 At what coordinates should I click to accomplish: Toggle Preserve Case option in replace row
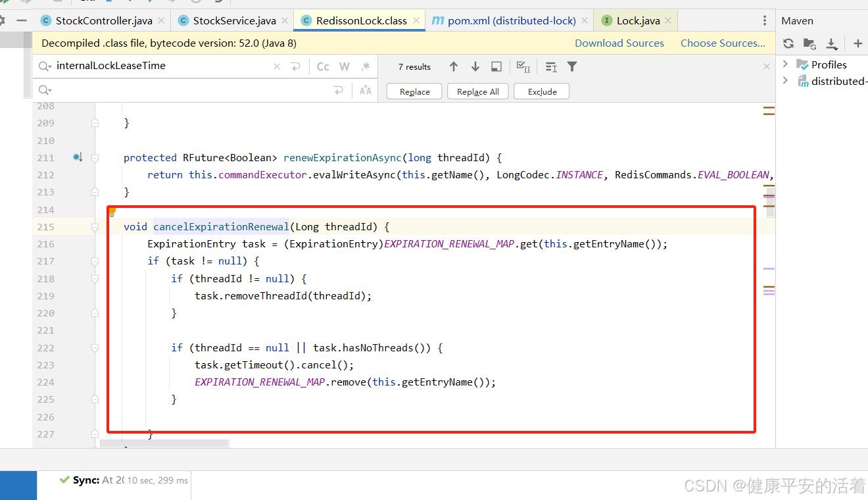(x=366, y=91)
